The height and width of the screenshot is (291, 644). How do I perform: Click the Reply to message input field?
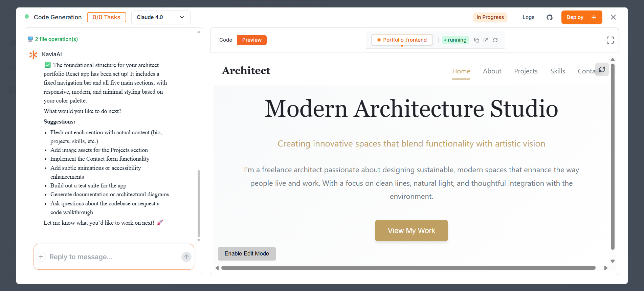tap(112, 257)
